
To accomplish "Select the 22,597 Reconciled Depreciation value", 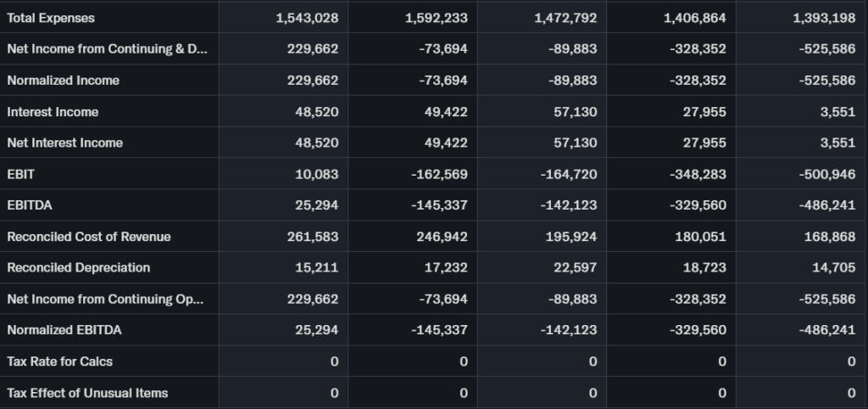I will pos(576,267).
